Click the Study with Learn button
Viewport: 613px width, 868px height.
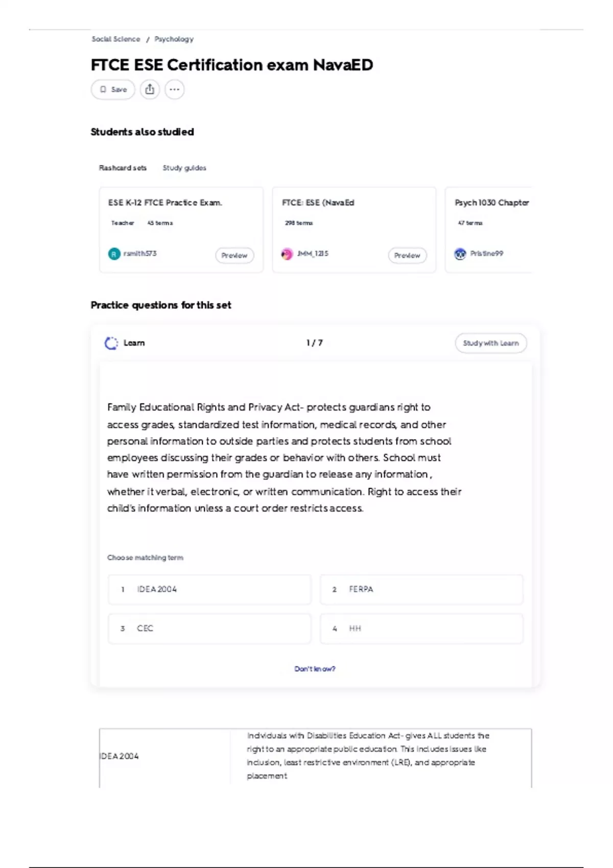[x=491, y=343]
